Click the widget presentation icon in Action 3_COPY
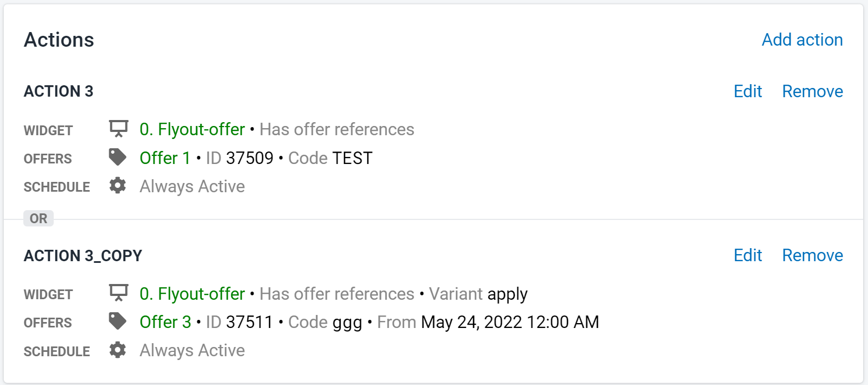The height and width of the screenshot is (385, 868). tap(118, 293)
